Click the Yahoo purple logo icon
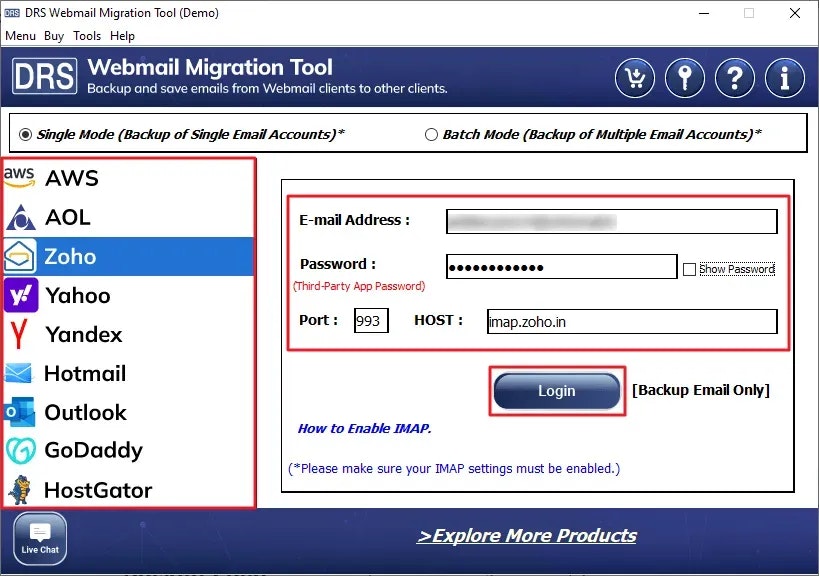819x576 pixels. tap(21, 295)
